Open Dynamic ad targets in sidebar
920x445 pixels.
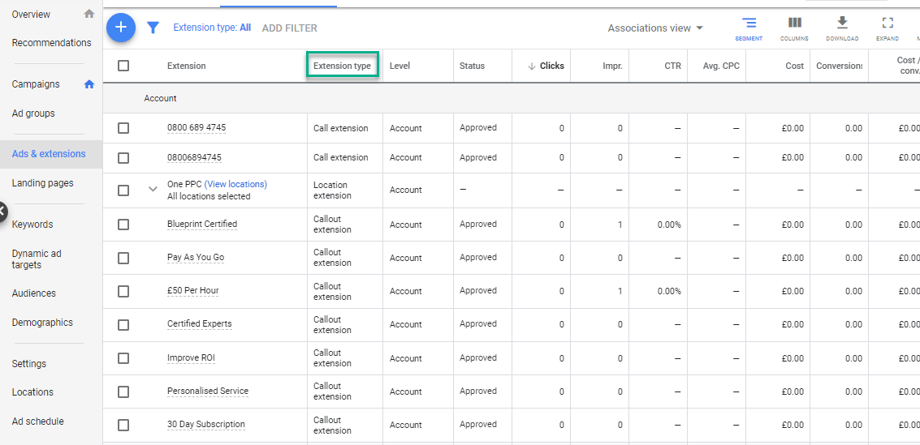[x=36, y=259]
